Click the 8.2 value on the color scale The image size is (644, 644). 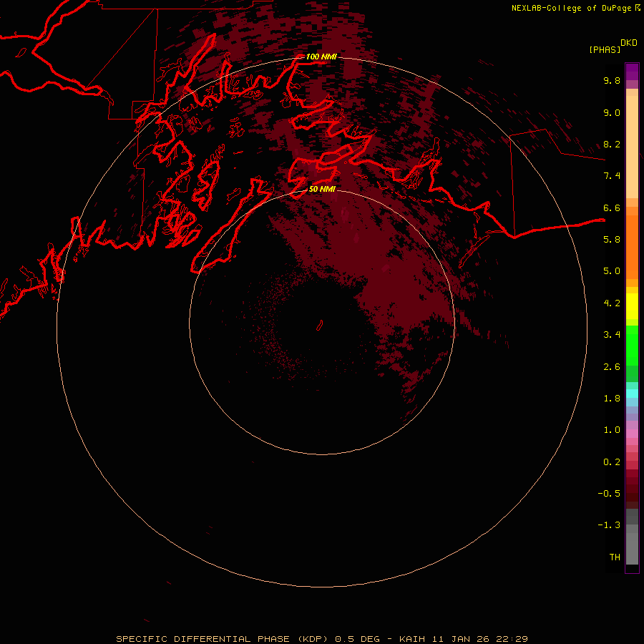coord(612,144)
